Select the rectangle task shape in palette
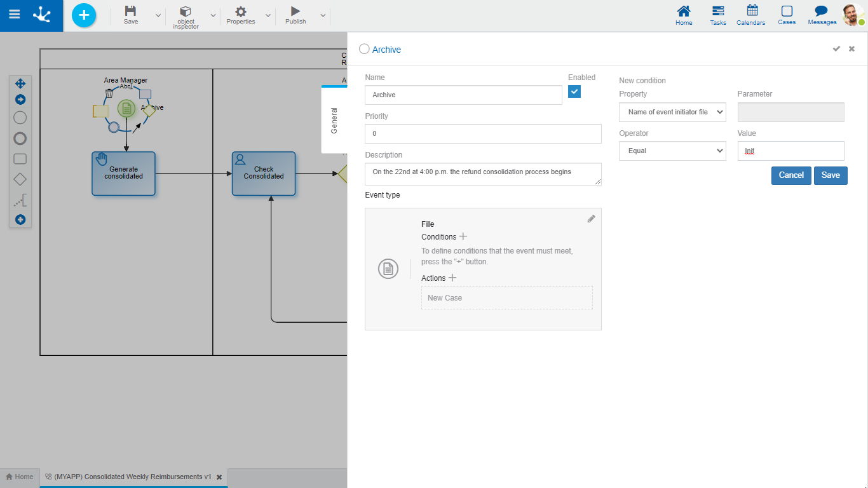This screenshot has width=868, height=488. 20,159
